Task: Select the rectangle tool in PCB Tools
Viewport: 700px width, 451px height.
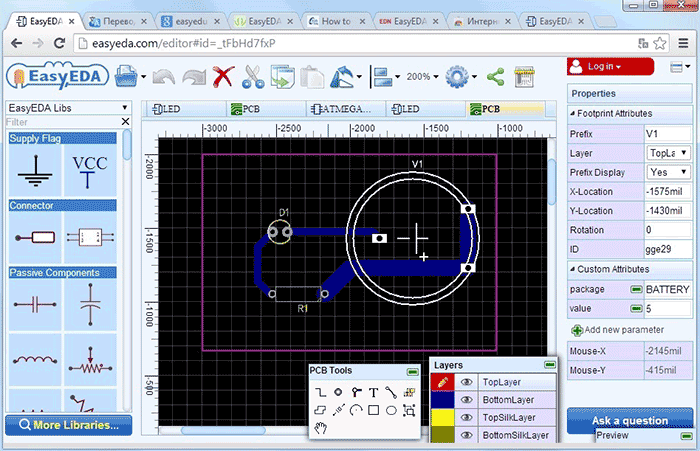Action: pyautogui.click(x=373, y=410)
